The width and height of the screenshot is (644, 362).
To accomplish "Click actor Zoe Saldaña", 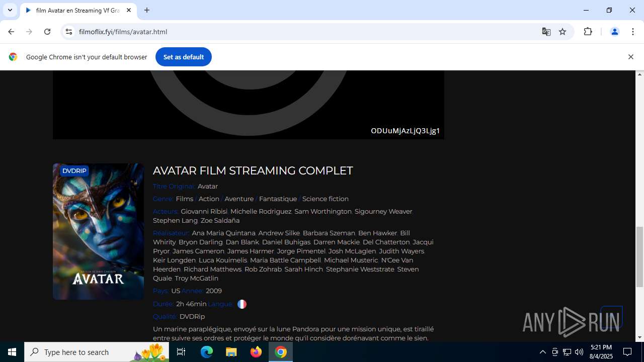I will 220,220.
